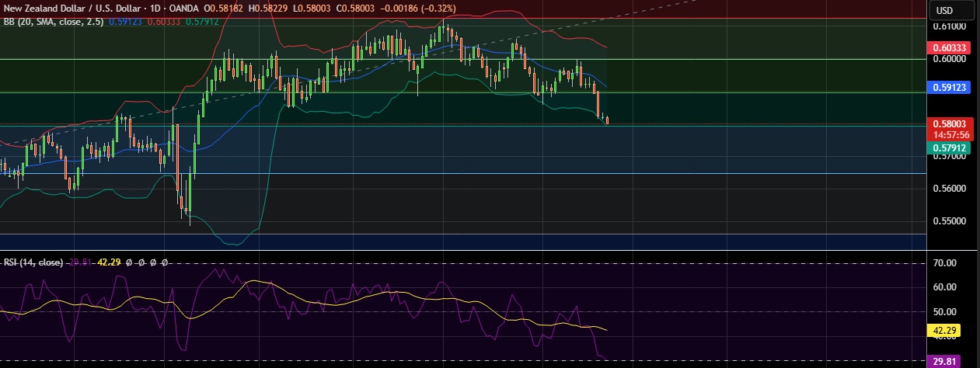The image size is (980, 368).
Task: Select the RSI (14, close) indicator legend
Action: 33,262
